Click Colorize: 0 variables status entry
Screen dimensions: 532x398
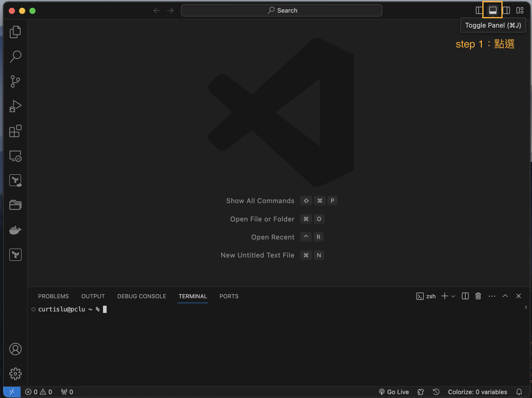pos(477,392)
